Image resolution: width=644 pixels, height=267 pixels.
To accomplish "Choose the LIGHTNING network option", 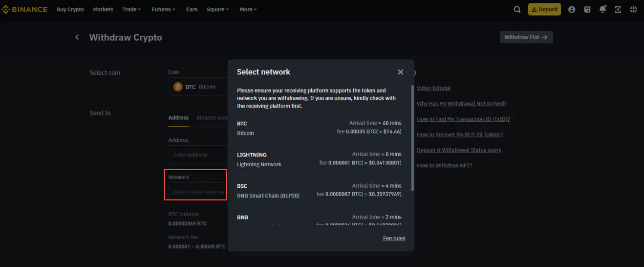I will click(319, 159).
